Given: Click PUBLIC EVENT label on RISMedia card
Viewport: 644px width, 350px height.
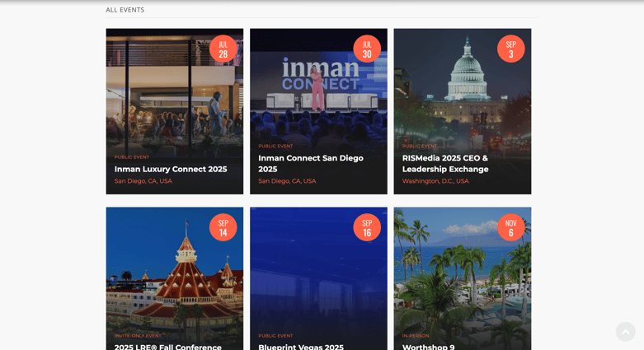Looking at the screenshot, I should click(420, 146).
